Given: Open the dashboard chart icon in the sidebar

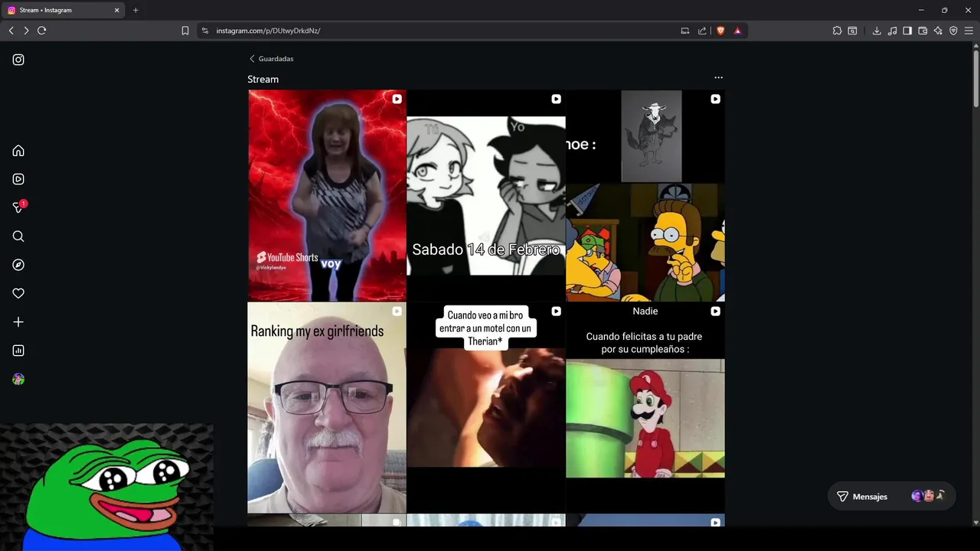Looking at the screenshot, I should 18,350.
